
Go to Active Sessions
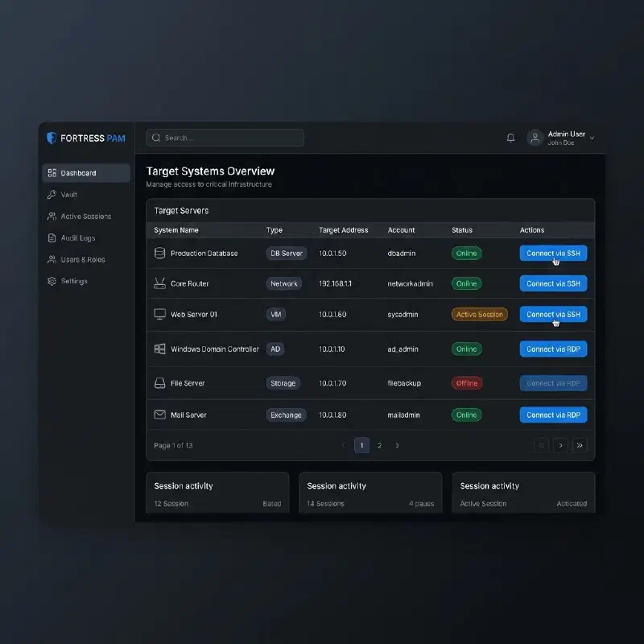click(86, 216)
